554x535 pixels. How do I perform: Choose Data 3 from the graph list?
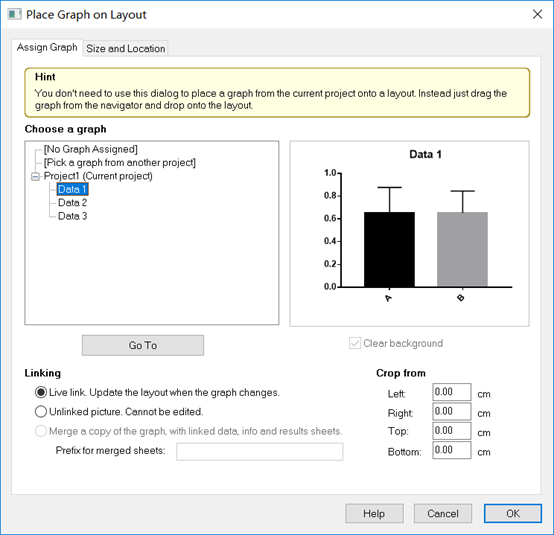(72, 216)
